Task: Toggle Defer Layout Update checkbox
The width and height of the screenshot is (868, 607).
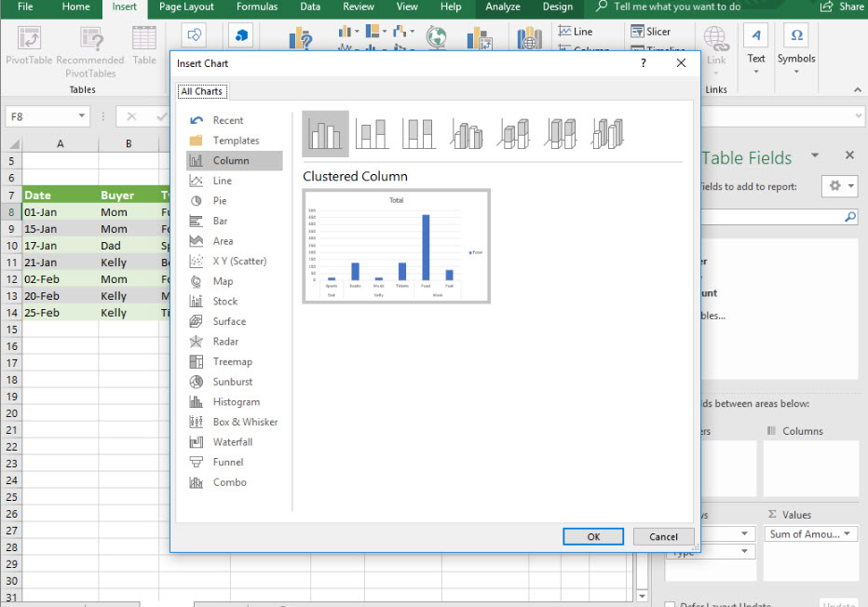Action: [x=671, y=604]
